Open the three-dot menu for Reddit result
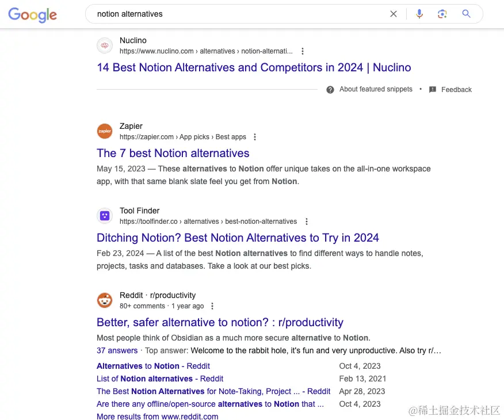The image size is (504, 420). (212, 306)
